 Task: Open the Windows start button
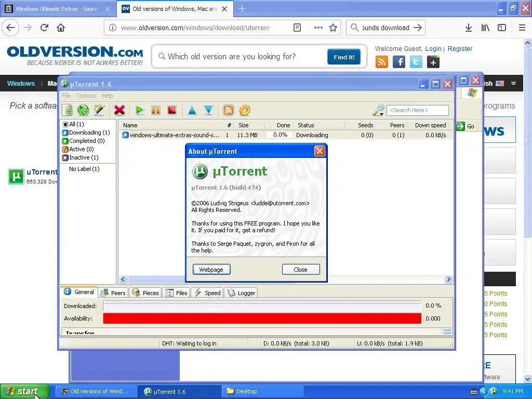pyautogui.click(x=25, y=391)
